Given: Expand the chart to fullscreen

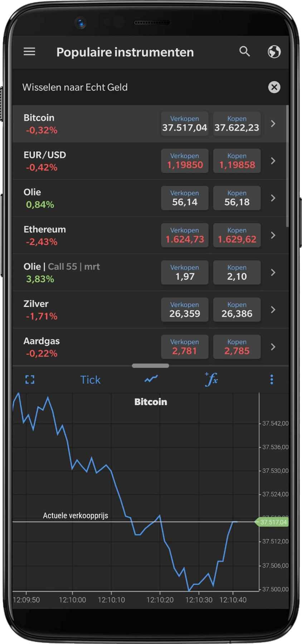Looking at the screenshot, I should [30, 380].
